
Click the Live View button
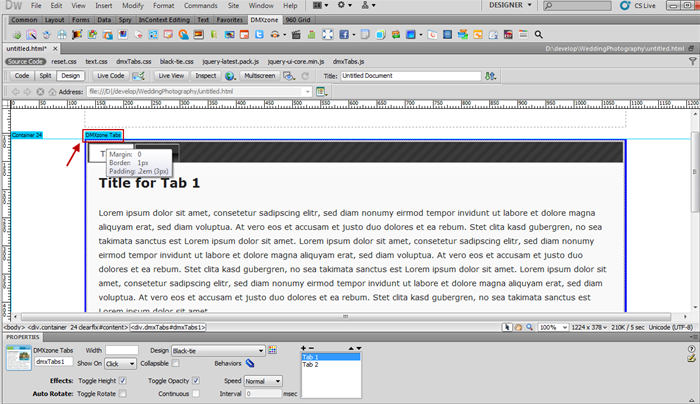pyautogui.click(x=170, y=75)
